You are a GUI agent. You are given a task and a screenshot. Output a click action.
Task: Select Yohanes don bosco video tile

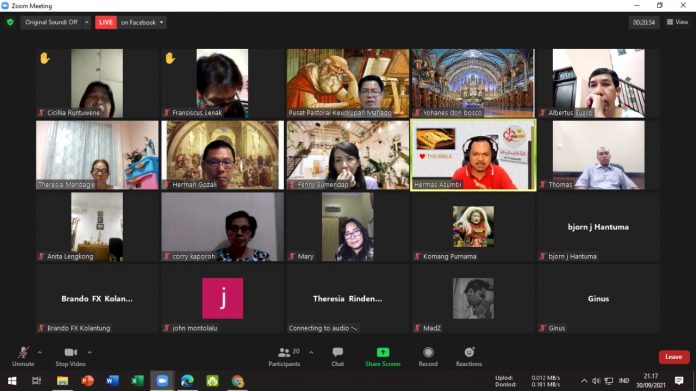click(x=473, y=83)
